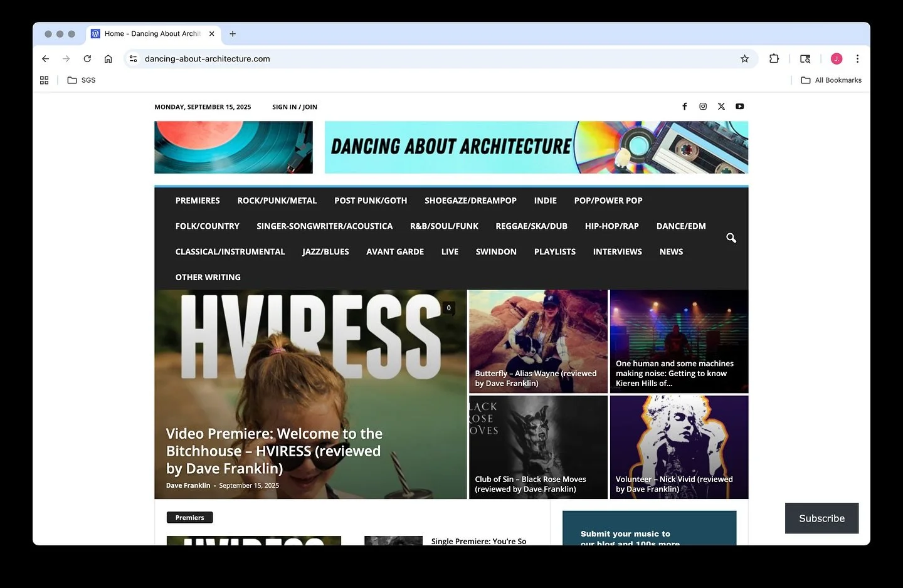Open the SGS bookmarks folder
The image size is (903, 588).
coord(81,80)
